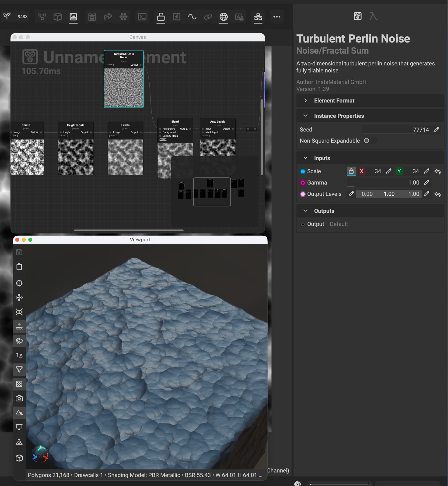The height and width of the screenshot is (486, 448).
Task: Collapse the Instance Properties section
Action: click(305, 116)
